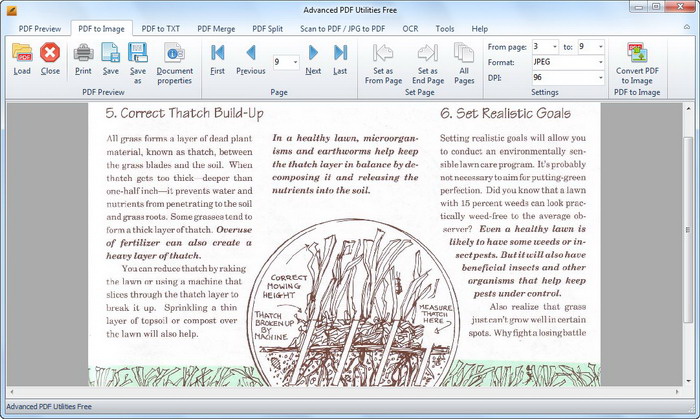This screenshot has height=419, width=700.
Task: Open the Tools tab
Action: [445, 29]
